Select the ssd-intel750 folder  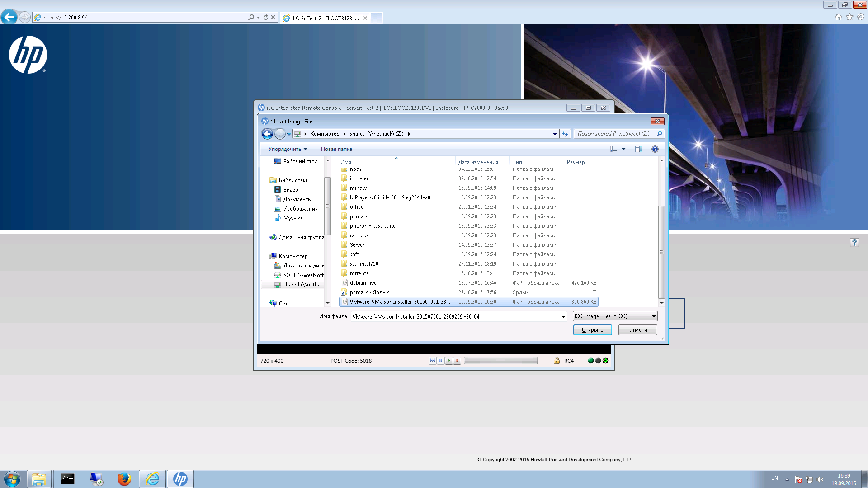468,264
